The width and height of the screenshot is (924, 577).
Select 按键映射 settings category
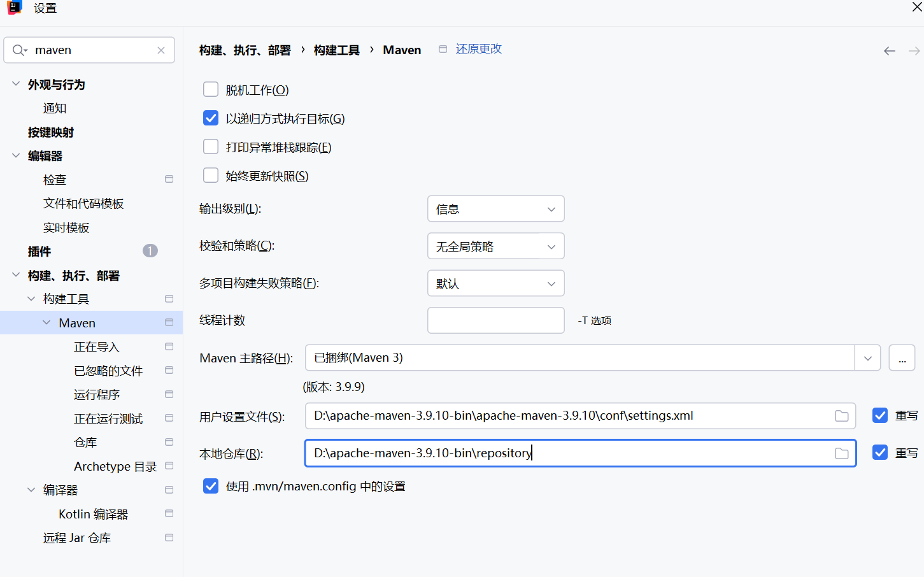[x=51, y=132]
